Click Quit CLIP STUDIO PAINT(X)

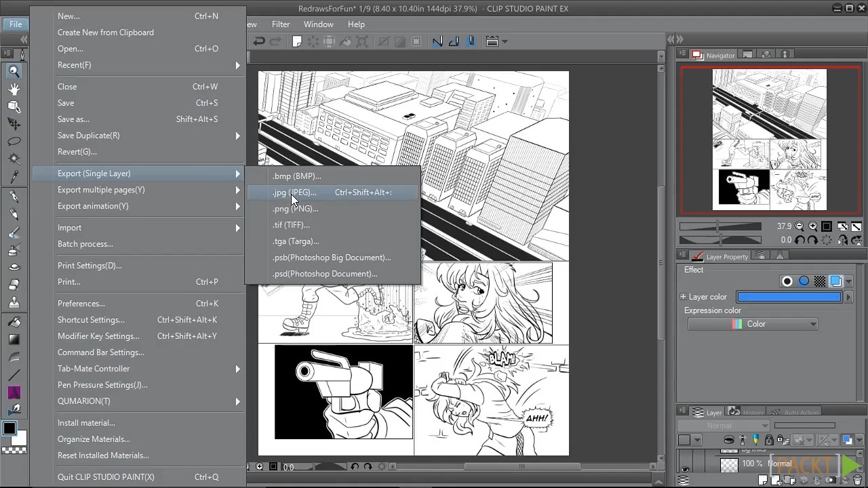(x=138, y=477)
